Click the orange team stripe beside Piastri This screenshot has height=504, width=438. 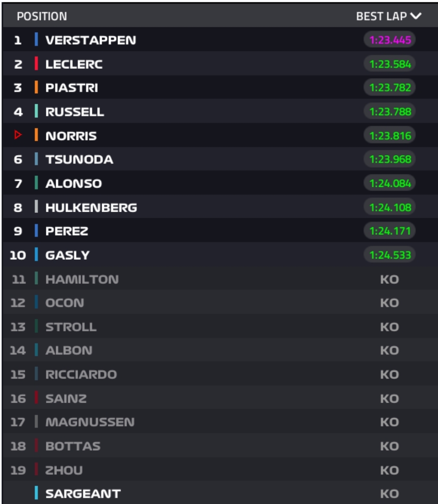coord(36,88)
